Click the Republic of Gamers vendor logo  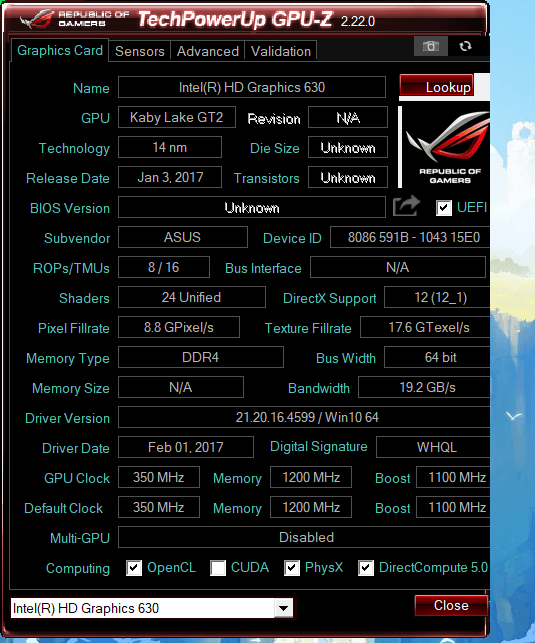447,147
